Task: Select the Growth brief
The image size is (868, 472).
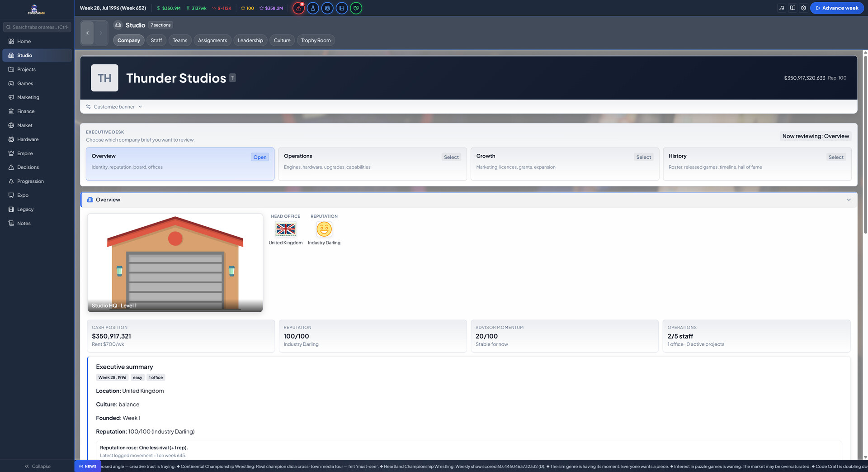Action: [565, 164]
